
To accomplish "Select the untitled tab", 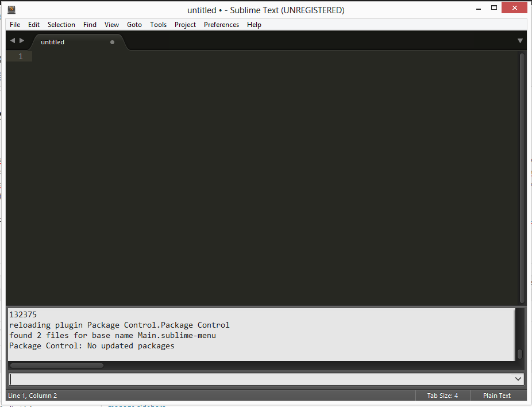I will tap(78, 42).
